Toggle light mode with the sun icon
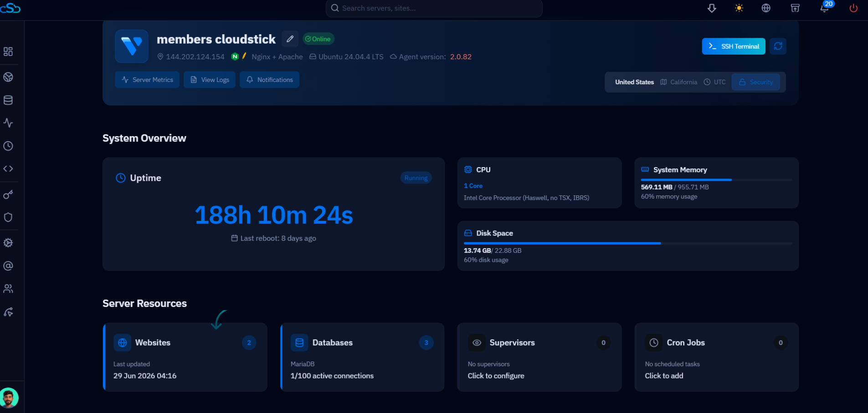Image resolution: width=868 pixels, height=413 pixels. click(x=739, y=8)
